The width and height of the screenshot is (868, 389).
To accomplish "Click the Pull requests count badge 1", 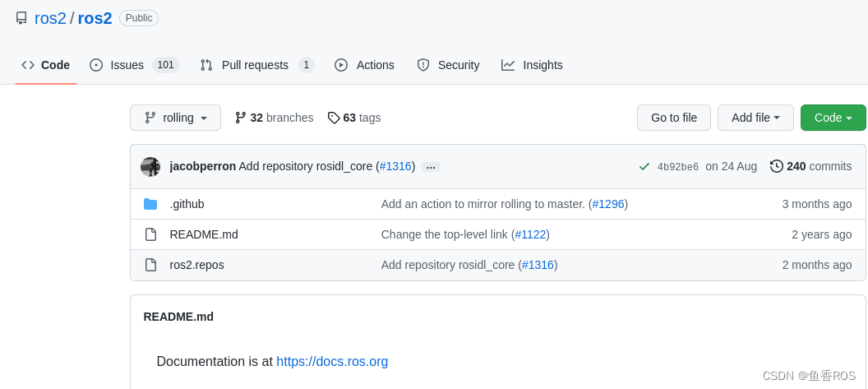I will 307,66.
